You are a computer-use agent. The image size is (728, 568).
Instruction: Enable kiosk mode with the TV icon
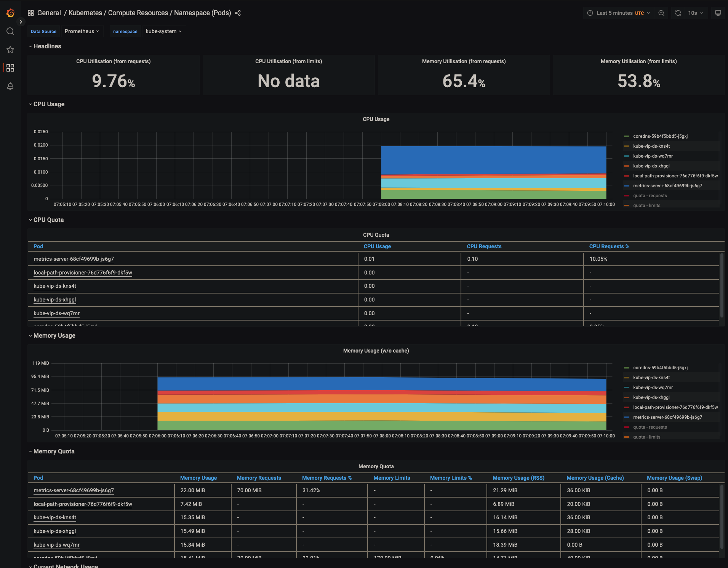[x=719, y=13]
